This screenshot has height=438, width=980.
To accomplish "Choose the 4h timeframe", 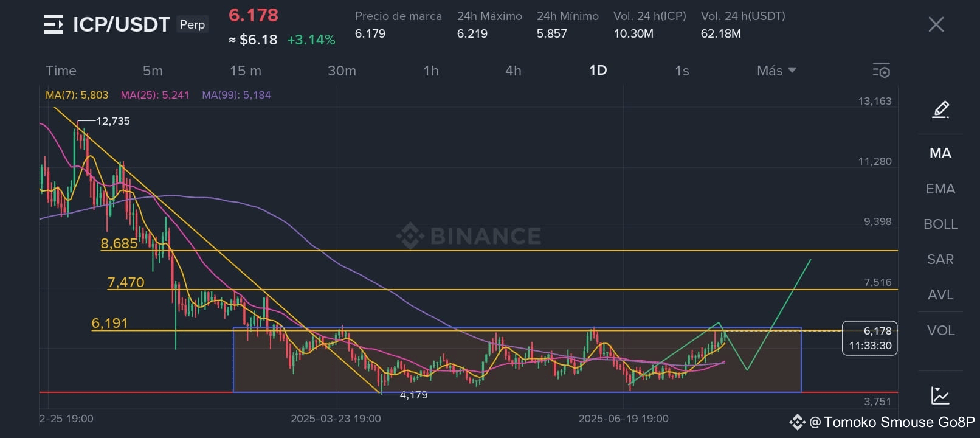I will [x=513, y=71].
